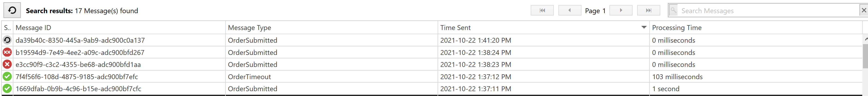Image resolution: width=868 pixels, height=96 pixels.
Task: Sort by the status column header
Action: pos(7,28)
